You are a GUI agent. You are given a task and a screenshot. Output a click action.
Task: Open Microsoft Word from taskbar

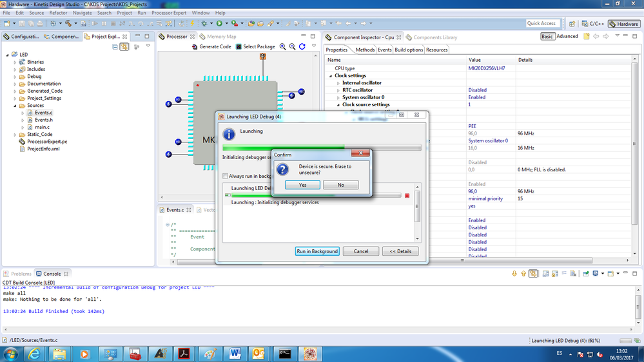(x=235, y=354)
